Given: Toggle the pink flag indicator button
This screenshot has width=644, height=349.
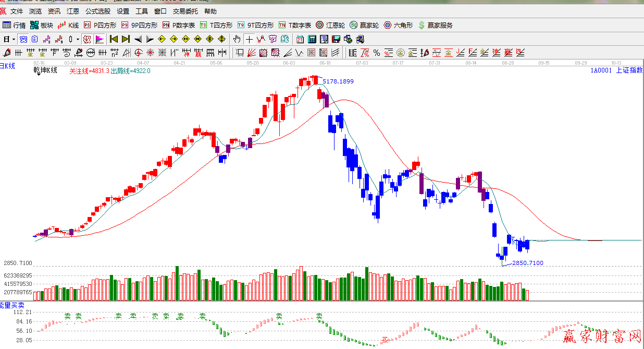Looking at the screenshot, I should [x=100, y=39].
